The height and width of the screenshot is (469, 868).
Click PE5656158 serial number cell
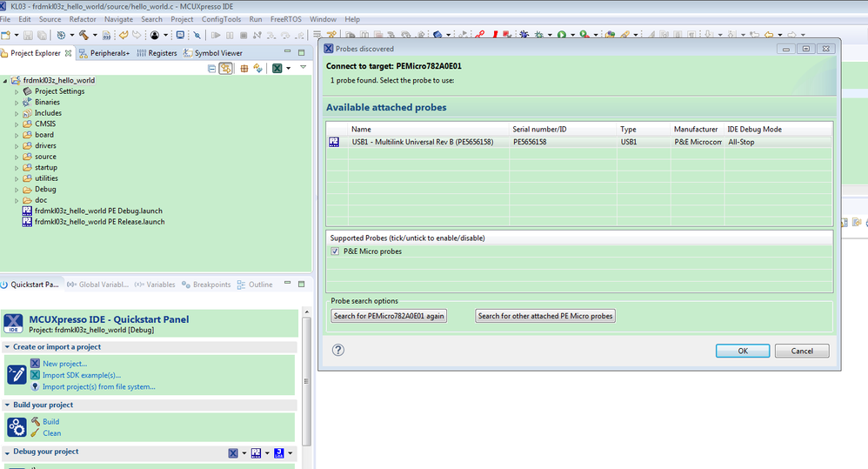click(530, 142)
